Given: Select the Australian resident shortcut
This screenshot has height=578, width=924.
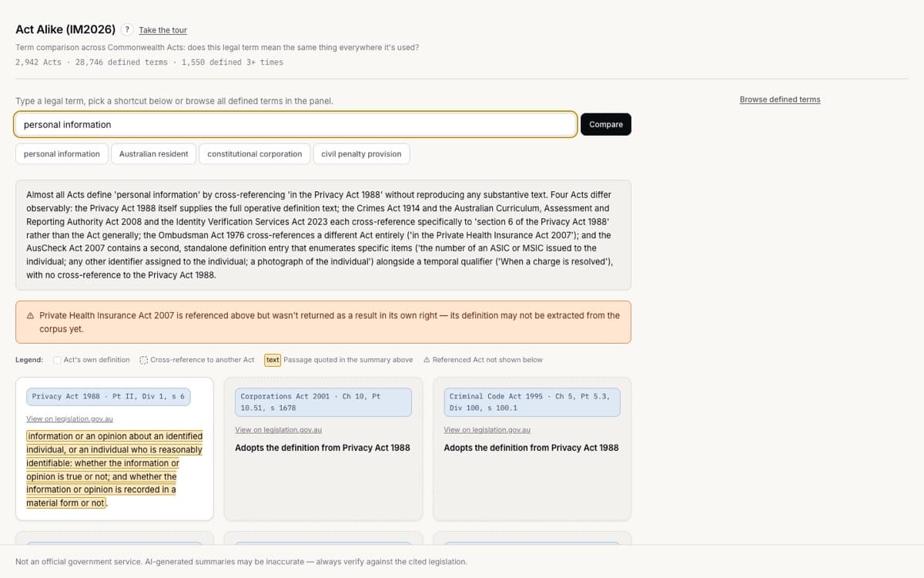Looking at the screenshot, I should pos(154,154).
